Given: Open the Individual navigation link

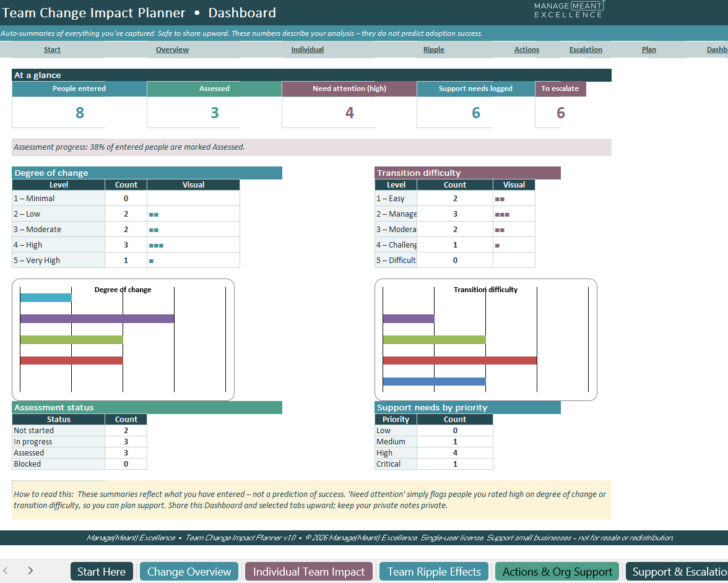Looking at the screenshot, I should coord(307,50).
